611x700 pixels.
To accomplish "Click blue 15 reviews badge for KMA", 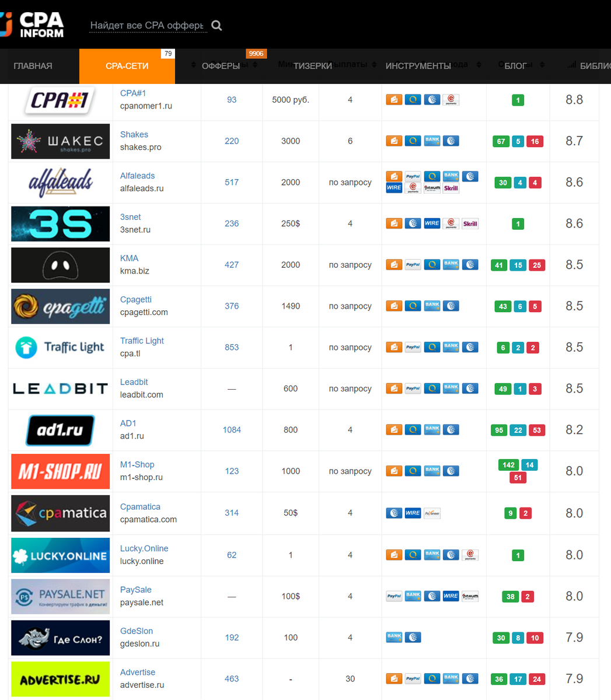I will [x=518, y=265].
